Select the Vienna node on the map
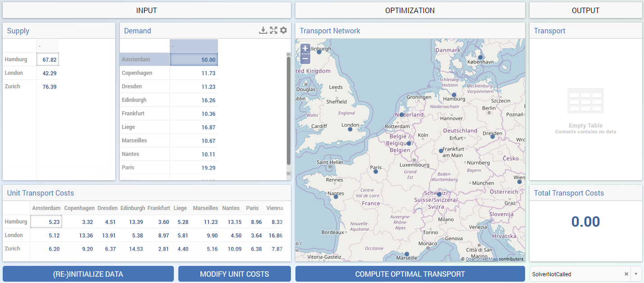 pyautogui.click(x=519, y=182)
